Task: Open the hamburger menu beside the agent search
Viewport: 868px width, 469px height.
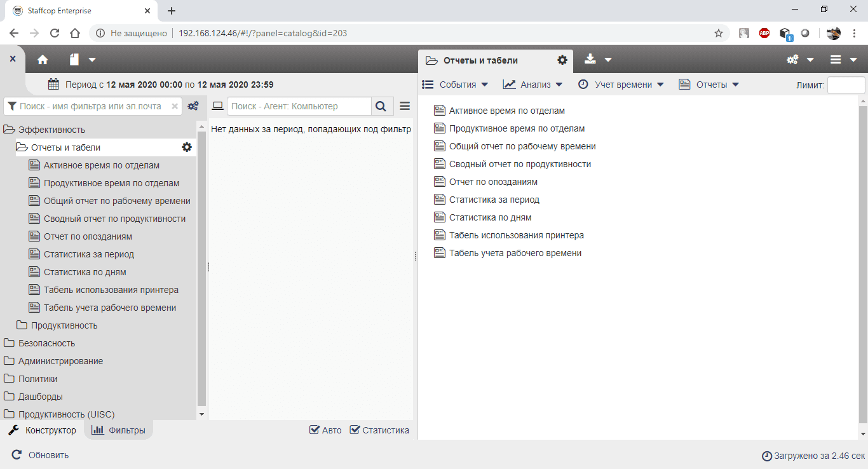Action: click(405, 106)
